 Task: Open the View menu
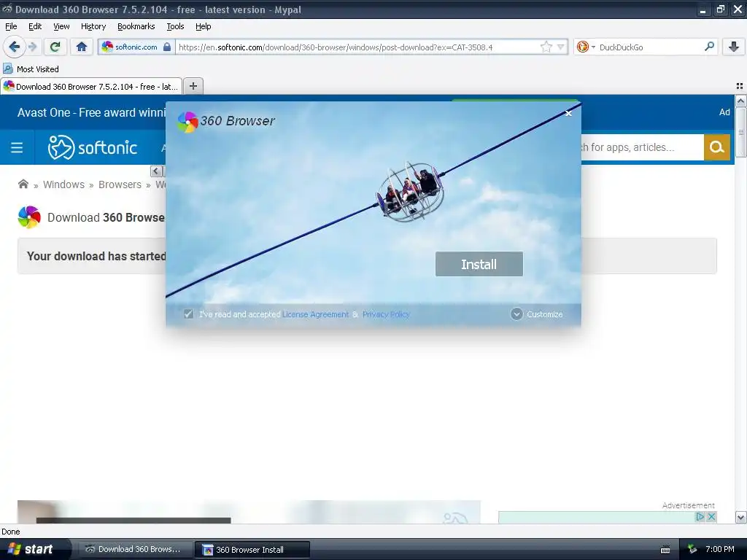point(61,26)
